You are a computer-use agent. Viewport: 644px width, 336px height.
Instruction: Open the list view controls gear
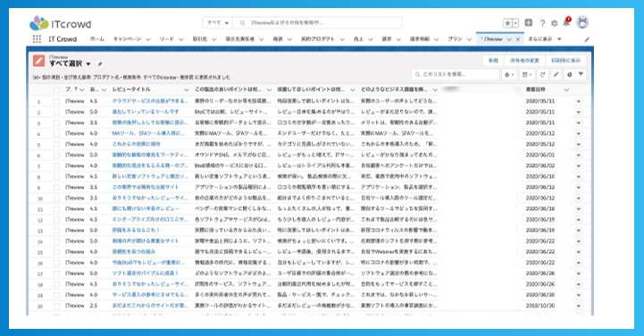[509, 75]
